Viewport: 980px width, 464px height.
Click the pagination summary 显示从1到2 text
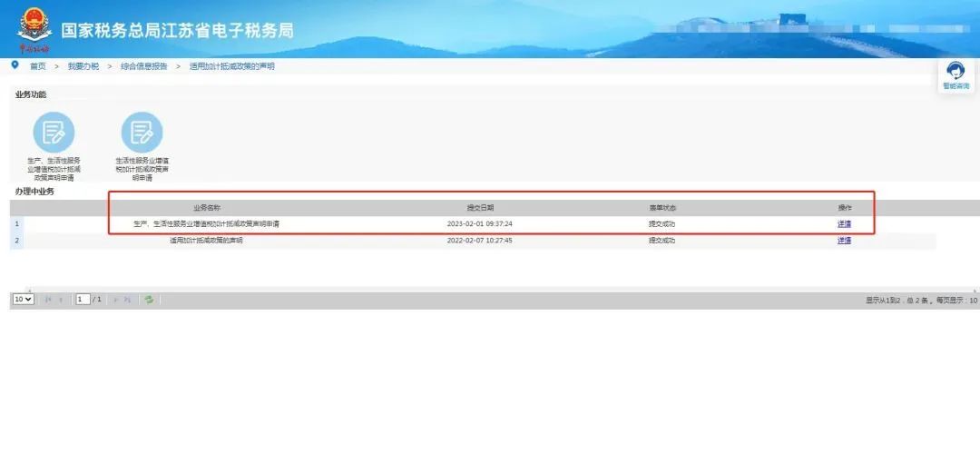(921, 301)
